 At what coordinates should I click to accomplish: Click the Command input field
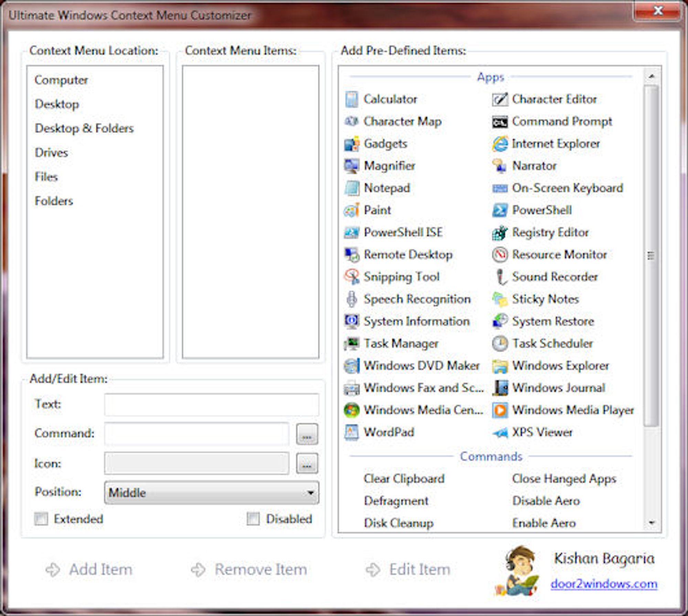click(x=196, y=434)
